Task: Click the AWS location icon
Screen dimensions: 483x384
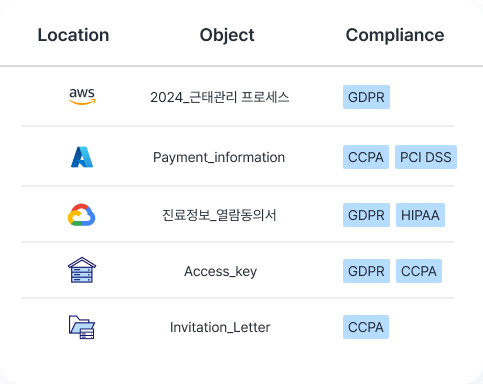Action: (82, 97)
